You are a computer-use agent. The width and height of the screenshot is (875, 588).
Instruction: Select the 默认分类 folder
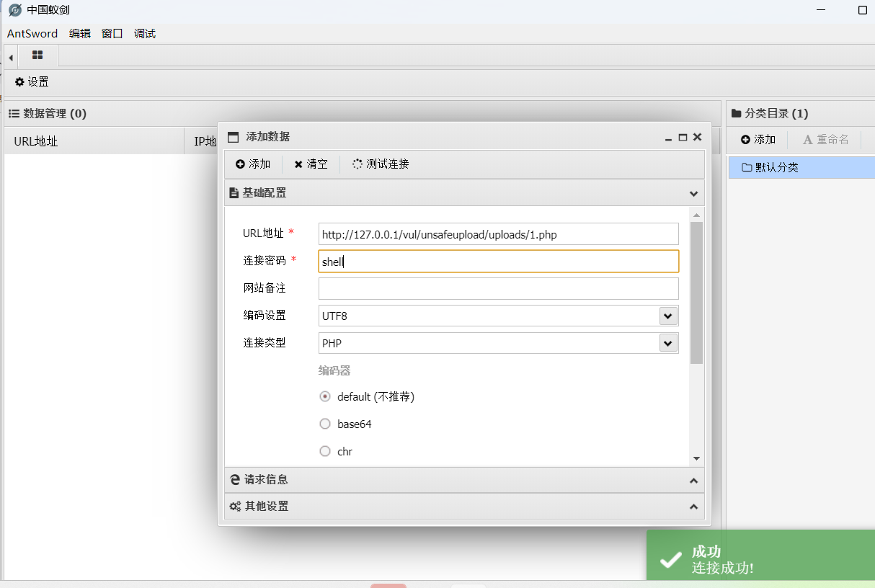click(801, 168)
